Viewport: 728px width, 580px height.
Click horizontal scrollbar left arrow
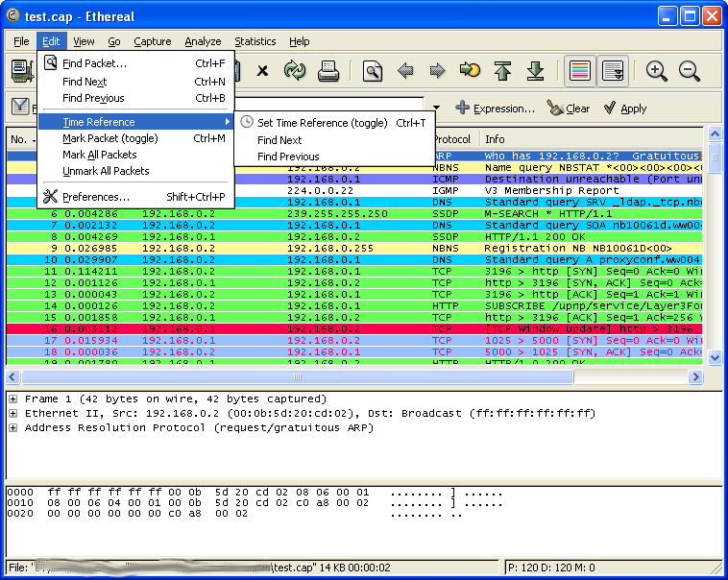point(13,376)
